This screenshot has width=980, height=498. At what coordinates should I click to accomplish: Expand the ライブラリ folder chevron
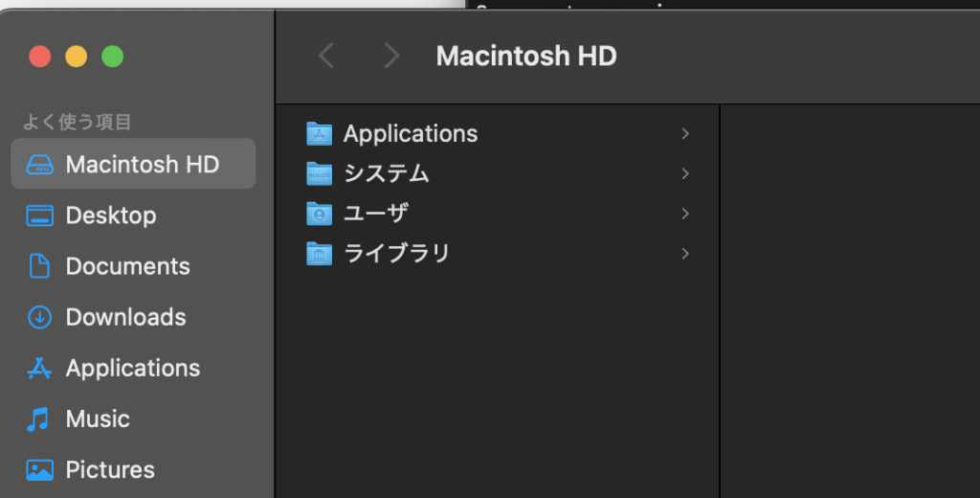(685, 254)
